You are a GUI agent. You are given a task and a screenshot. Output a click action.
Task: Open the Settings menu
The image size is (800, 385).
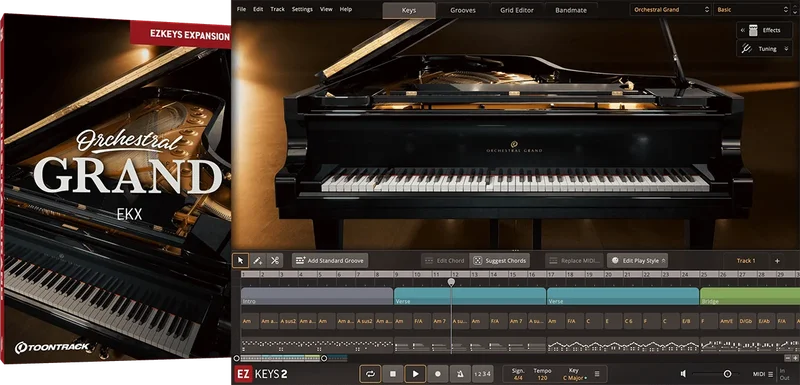[302, 9]
